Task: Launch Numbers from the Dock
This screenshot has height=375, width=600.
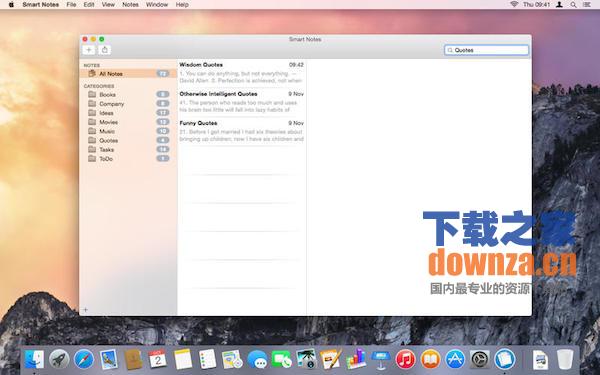Action: (356, 359)
